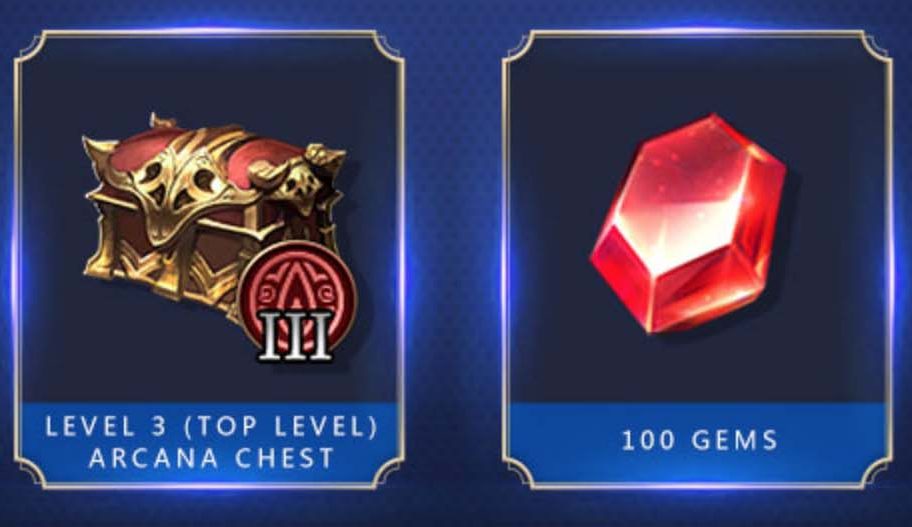The image size is (912, 527).
Task: Open the 100 Gems reward card
Action: 697,260
